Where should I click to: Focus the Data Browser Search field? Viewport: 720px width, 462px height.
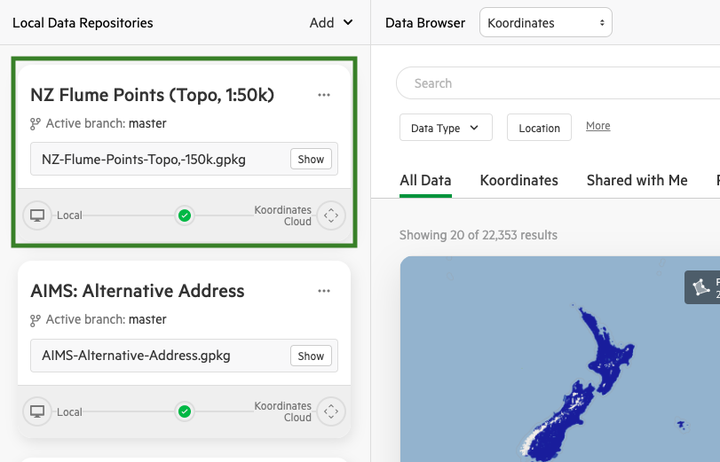(558, 83)
